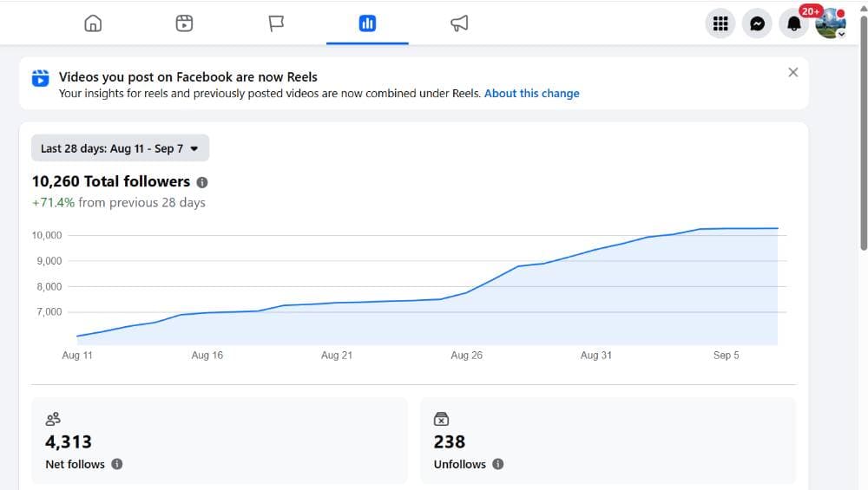Show info for Unfollows
The width and height of the screenshot is (868, 490).
(498, 464)
